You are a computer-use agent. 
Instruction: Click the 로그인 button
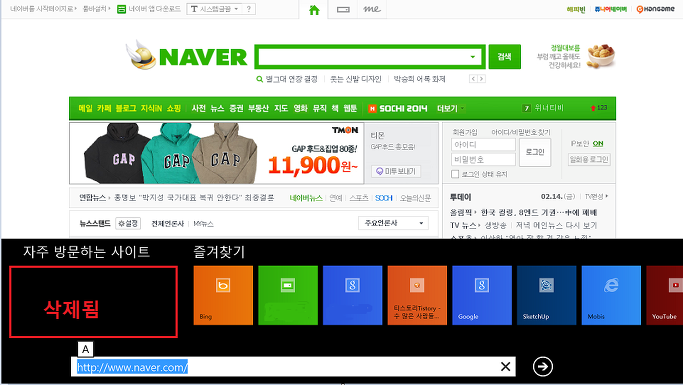tap(535, 152)
